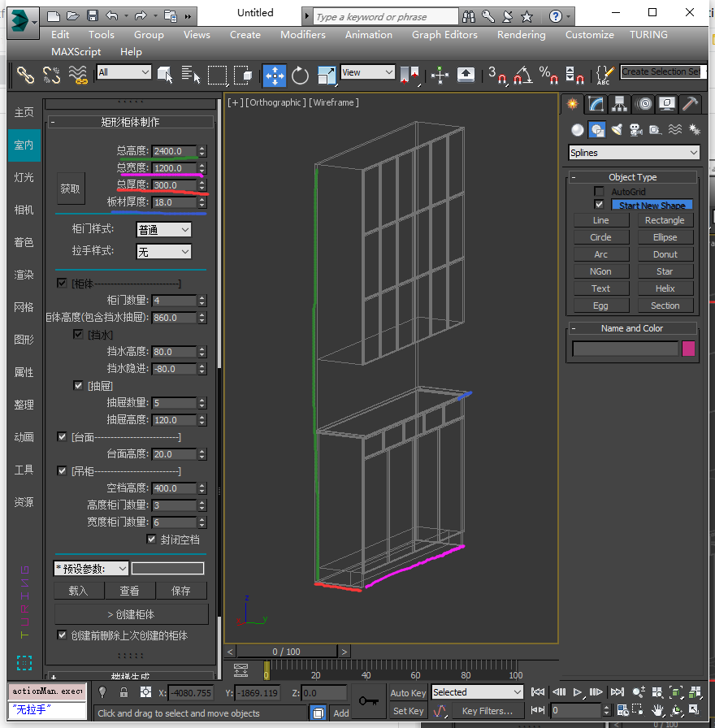Click the Helix shape button

coord(665,288)
